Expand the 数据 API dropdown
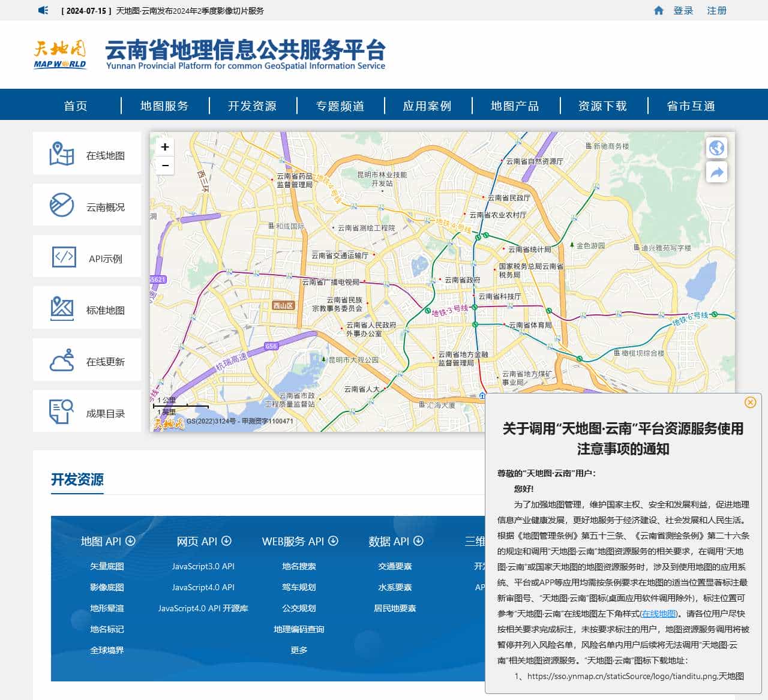The image size is (768, 700). click(418, 540)
